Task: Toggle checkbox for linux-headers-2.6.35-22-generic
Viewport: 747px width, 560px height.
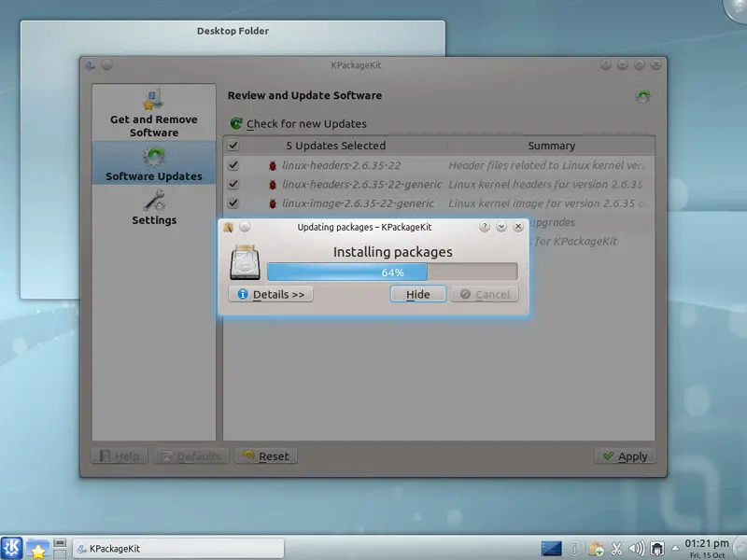Action: tap(233, 184)
